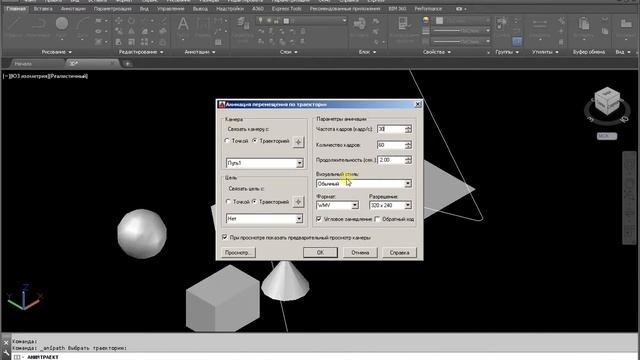Image resolution: width=640 pixels, height=360 pixels.
Task: Click pick-camera-path button beside Траекторией
Action: [298, 142]
